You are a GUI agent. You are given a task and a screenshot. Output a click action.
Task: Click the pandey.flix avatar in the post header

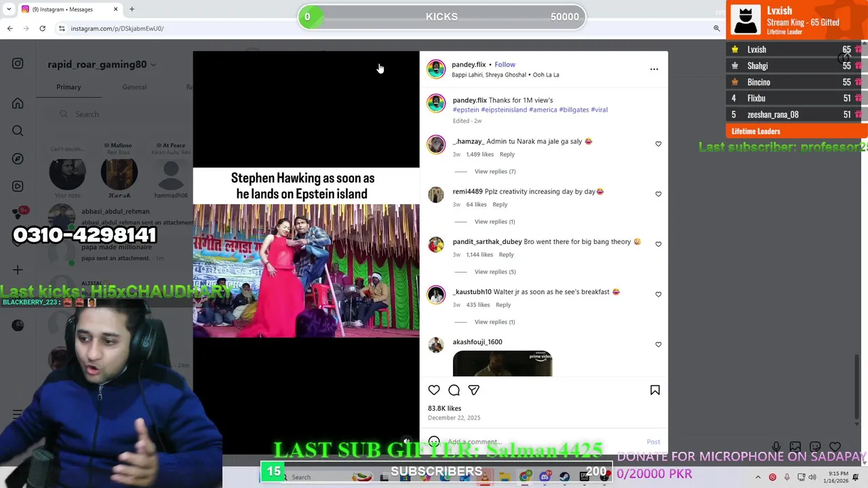click(x=436, y=69)
